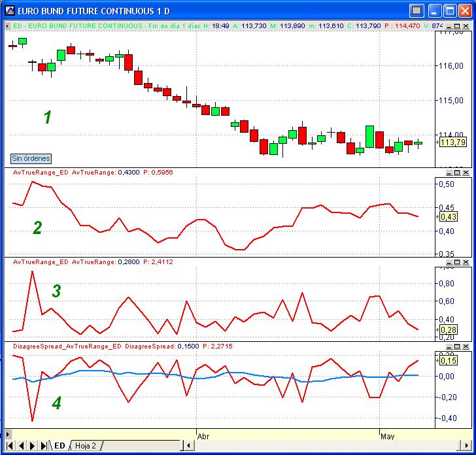The width and height of the screenshot is (476, 455).
Task: Click the 0,50 axis label
Action: click(x=447, y=184)
